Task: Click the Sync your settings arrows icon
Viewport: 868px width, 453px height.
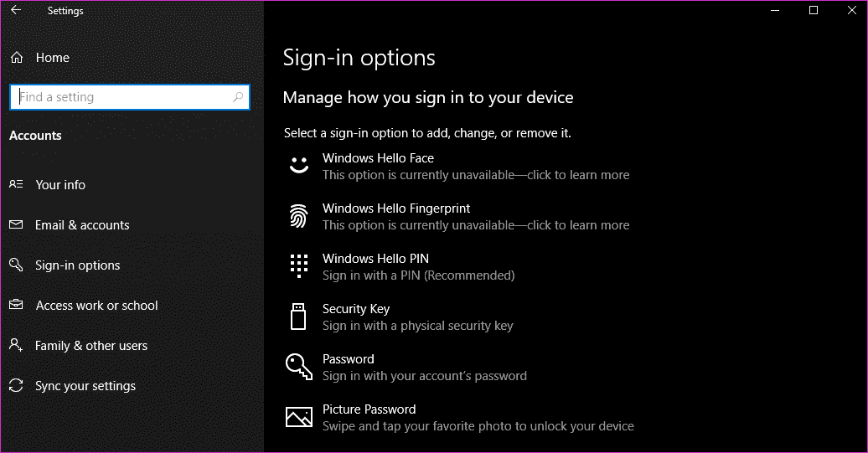Action: tap(16, 385)
